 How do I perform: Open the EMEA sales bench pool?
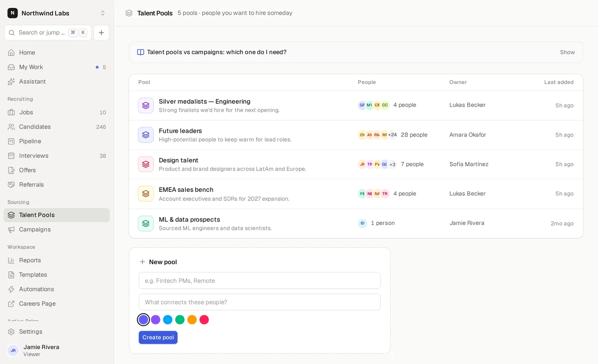[356, 194]
